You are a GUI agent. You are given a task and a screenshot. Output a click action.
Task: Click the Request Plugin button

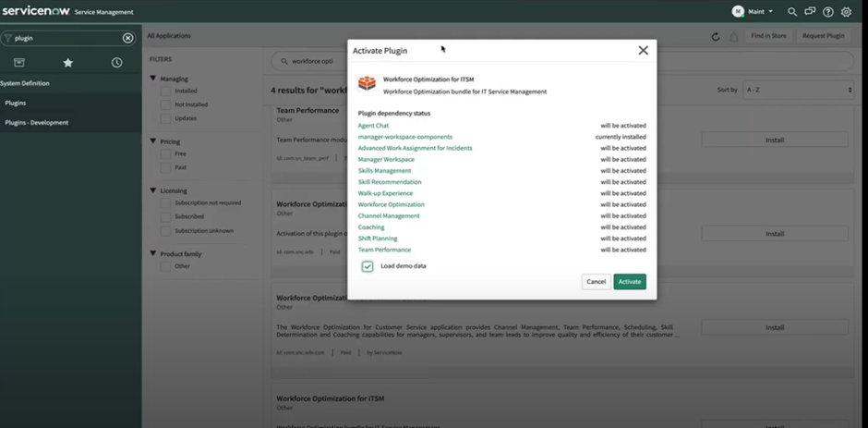823,36
